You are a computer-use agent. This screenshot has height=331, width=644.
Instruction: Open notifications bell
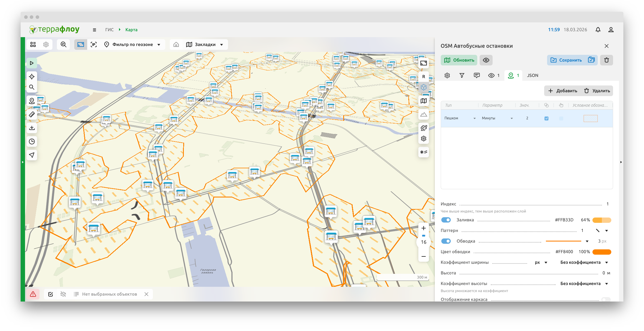click(598, 30)
